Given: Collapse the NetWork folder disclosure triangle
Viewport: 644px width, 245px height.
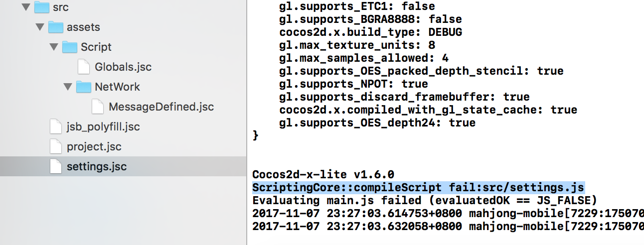Looking at the screenshot, I should pyautogui.click(x=68, y=87).
